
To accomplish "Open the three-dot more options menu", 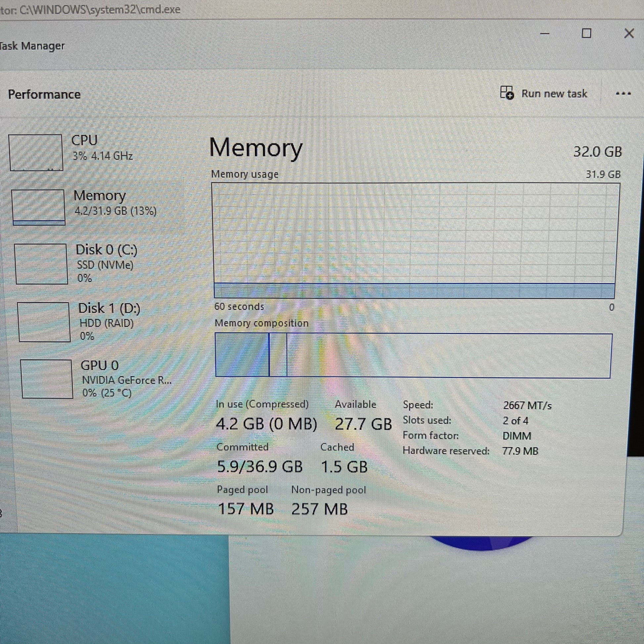I will [x=623, y=94].
